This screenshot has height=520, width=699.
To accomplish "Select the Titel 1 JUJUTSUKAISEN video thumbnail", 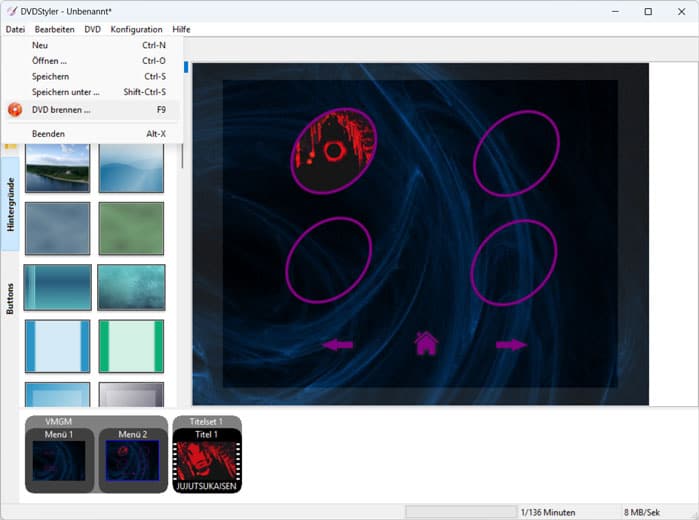I will point(207,461).
